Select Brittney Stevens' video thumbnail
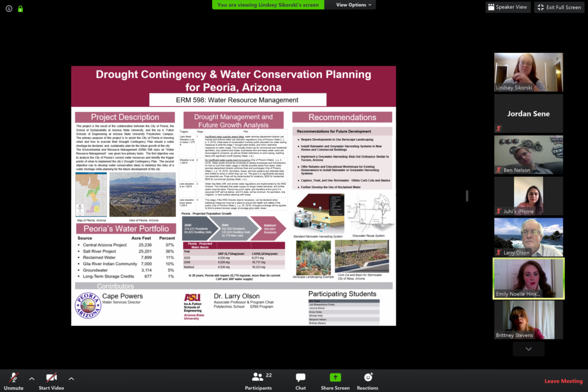Screen dimensions: 588x392 click(528, 320)
